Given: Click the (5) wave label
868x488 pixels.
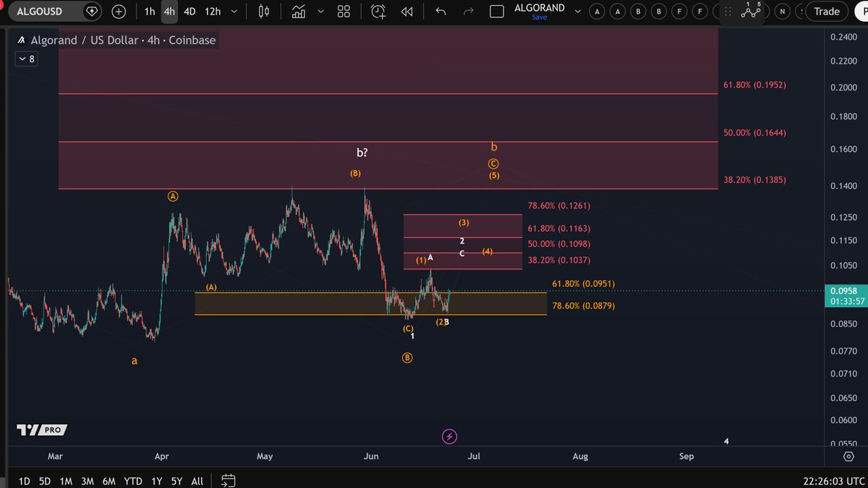Looking at the screenshot, I should pos(493,176).
